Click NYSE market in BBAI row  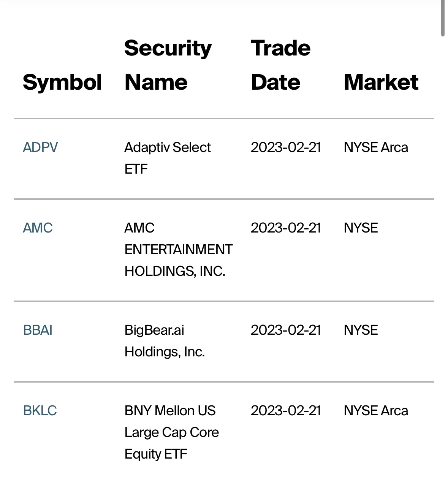[361, 330]
